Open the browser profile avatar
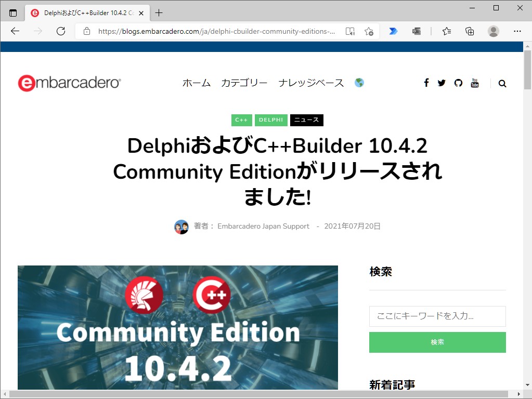 tap(493, 31)
